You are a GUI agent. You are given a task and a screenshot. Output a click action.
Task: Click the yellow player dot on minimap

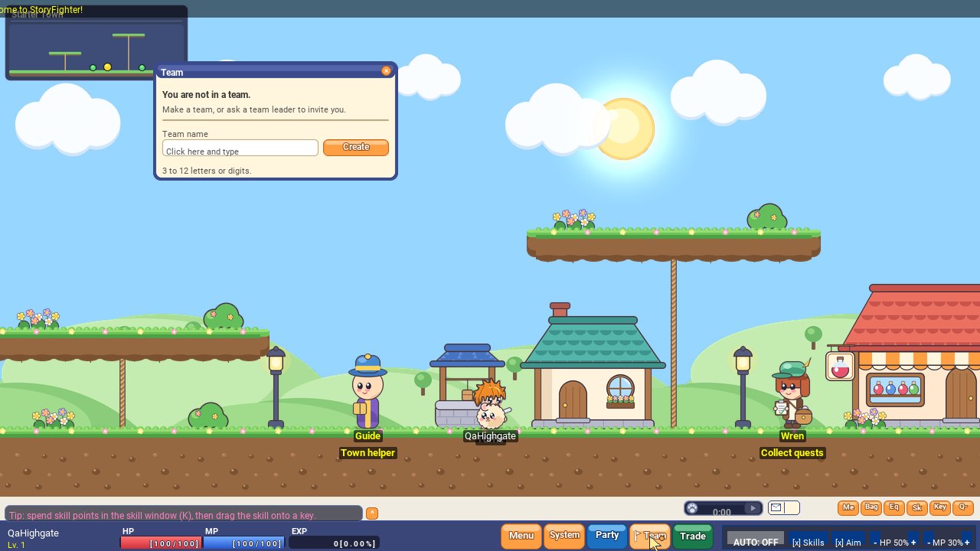pos(107,67)
